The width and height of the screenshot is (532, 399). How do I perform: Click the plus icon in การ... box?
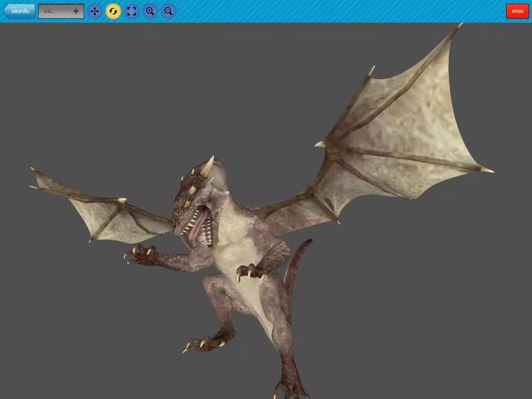point(76,11)
